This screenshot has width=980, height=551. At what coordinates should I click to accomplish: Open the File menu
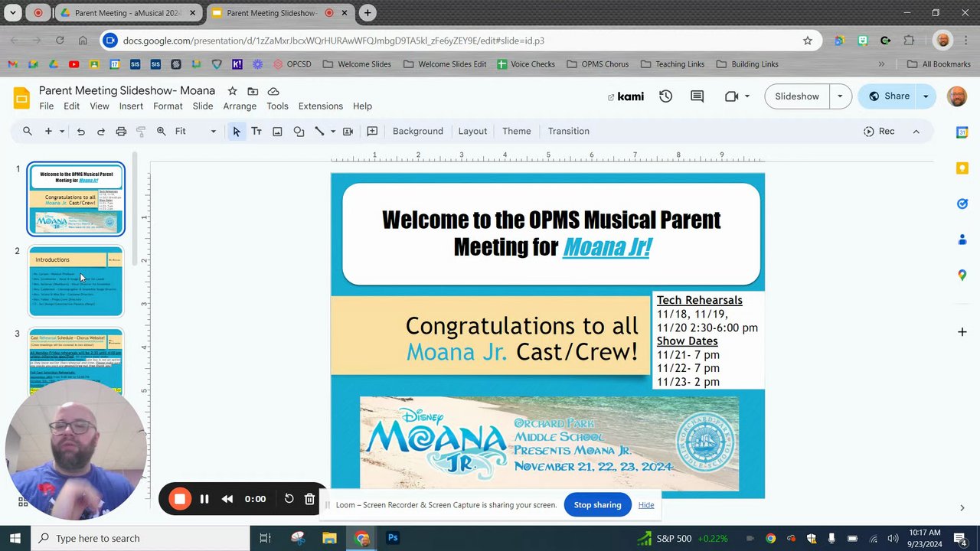coord(47,106)
